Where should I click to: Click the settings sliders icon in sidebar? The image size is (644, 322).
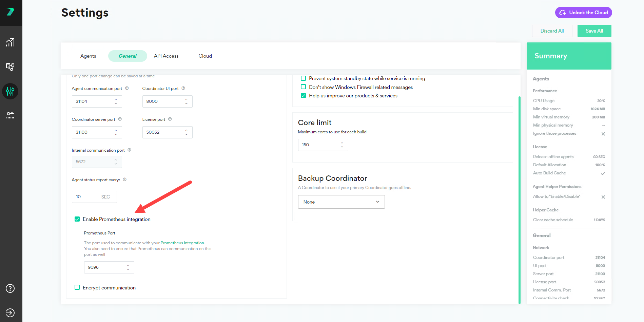[10, 91]
